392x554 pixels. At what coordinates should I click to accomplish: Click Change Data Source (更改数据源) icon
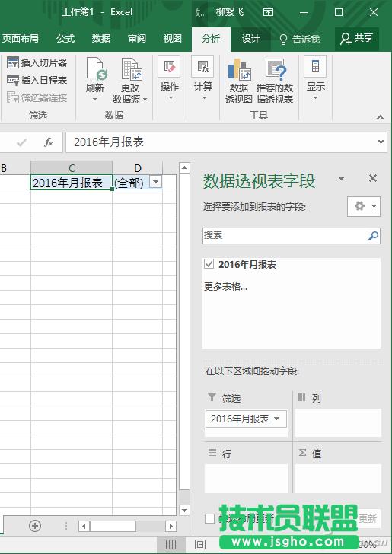pyautogui.click(x=132, y=69)
